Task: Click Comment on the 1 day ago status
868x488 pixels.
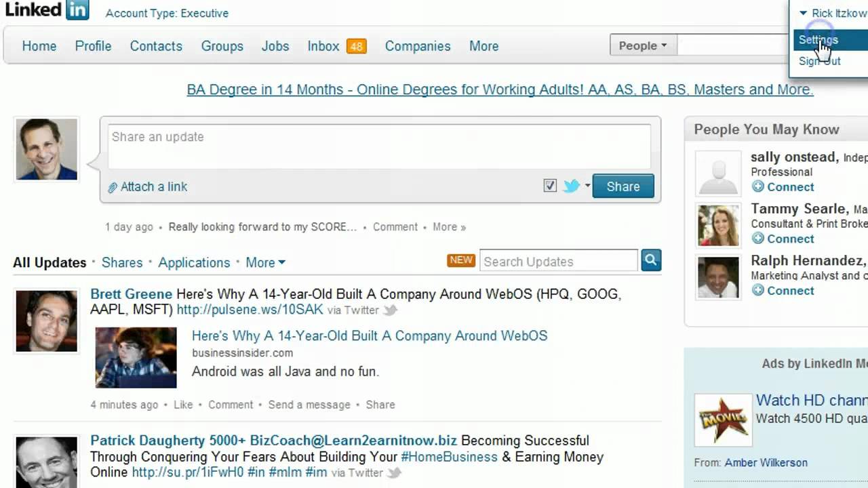Action: click(x=395, y=227)
